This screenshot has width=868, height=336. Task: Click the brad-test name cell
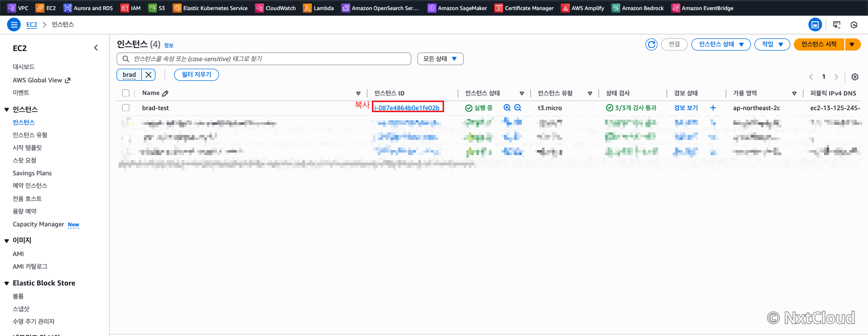(155, 108)
